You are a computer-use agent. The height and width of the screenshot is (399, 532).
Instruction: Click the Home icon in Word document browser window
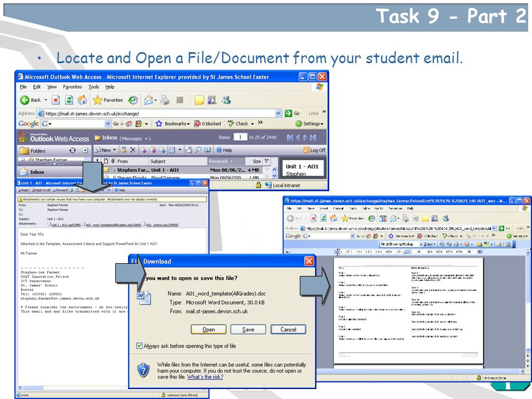point(334,218)
